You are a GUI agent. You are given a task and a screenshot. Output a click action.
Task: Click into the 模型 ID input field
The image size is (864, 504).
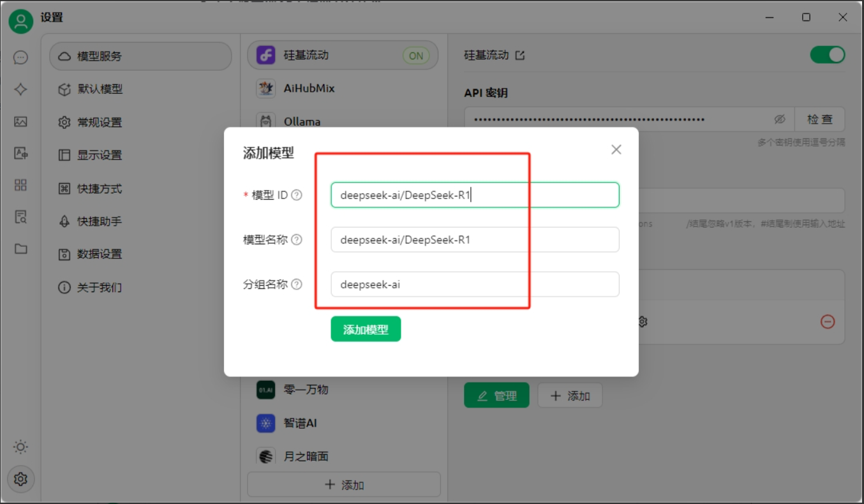click(475, 195)
